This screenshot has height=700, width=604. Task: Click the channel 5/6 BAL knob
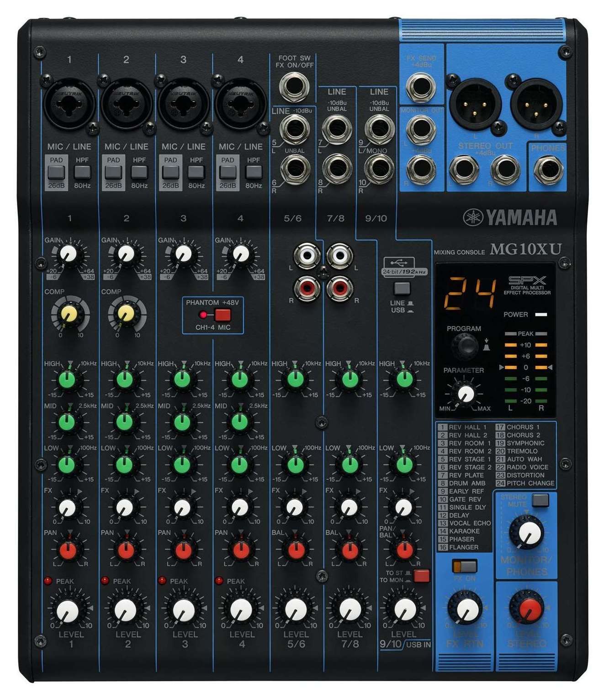coord(296,550)
